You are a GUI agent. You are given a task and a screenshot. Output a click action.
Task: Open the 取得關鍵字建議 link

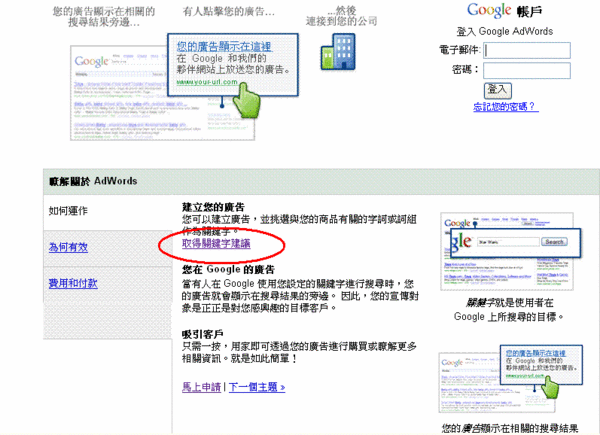pyautogui.click(x=216, y=244)
